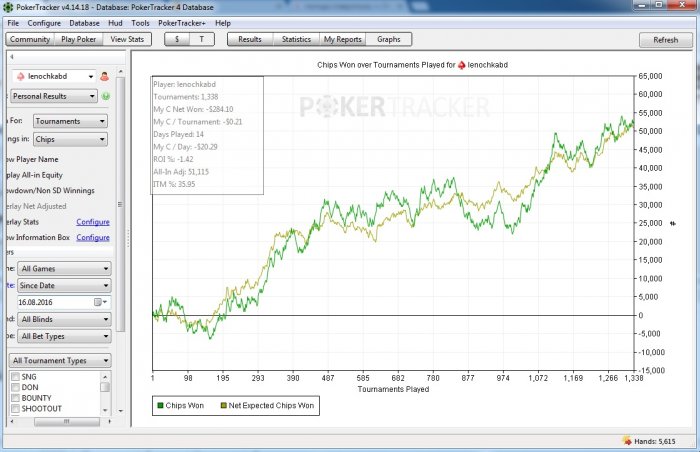
Task: Click the green Chips Won legend swatch
Action: [x=163, y=406]
